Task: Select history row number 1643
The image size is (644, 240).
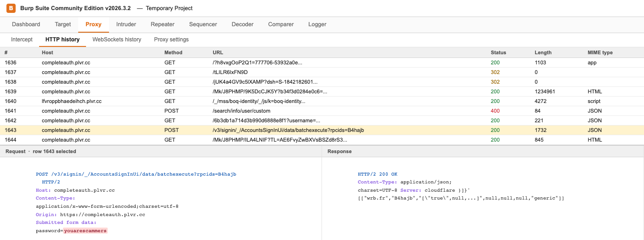Action: [x=322, y=130]
